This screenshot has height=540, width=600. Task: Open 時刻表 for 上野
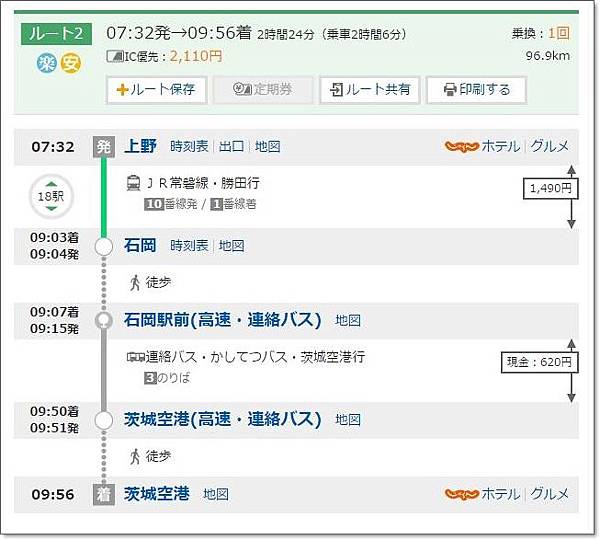coord(189,147)
